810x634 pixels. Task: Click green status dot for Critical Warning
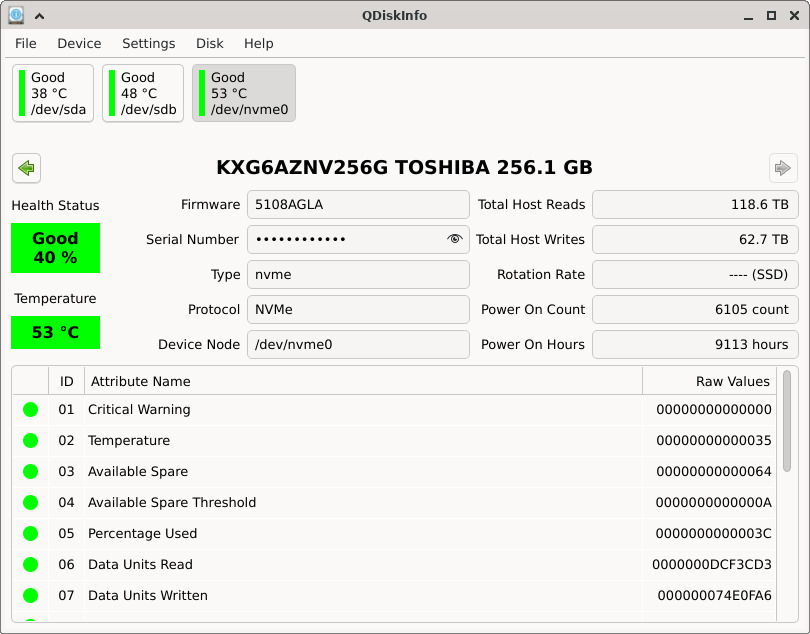[x=30, y=410]
